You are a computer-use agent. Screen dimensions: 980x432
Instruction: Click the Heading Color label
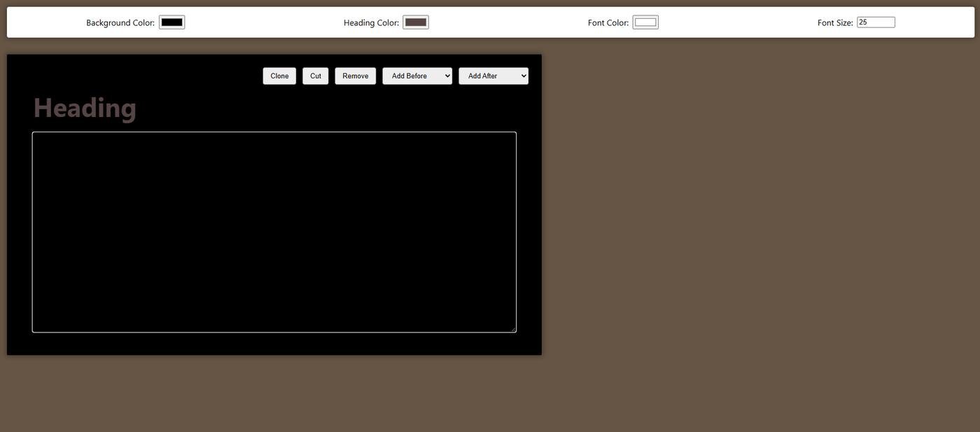point(371,22)
